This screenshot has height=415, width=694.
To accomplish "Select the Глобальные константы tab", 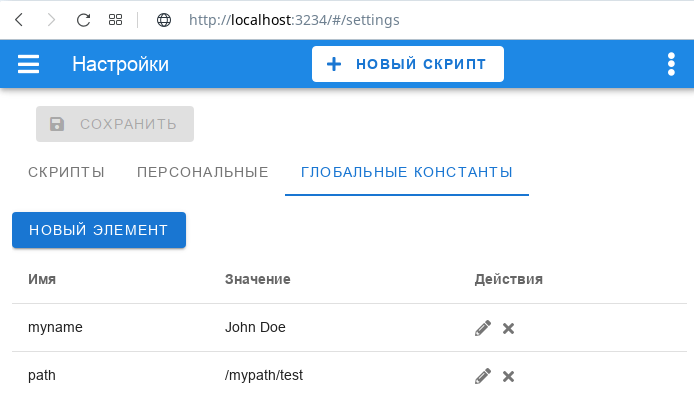I will tap(407, 172).
